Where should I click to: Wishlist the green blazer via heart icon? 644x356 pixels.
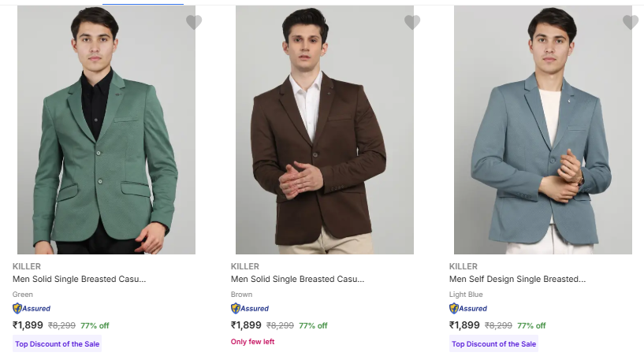[194, 23]
